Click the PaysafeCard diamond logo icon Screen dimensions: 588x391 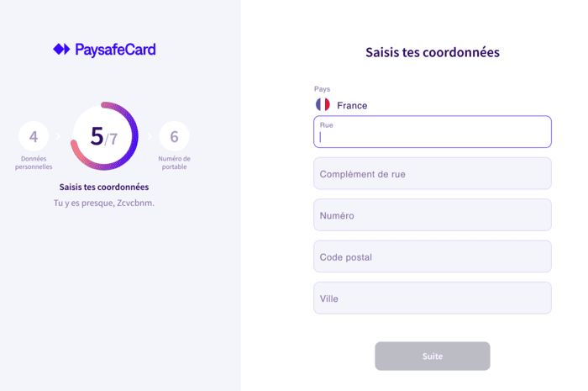coord(62,50)
